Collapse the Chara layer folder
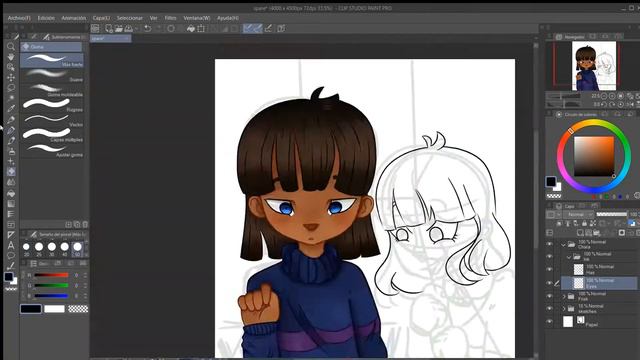640x360 pixels. tap(563, 245)
